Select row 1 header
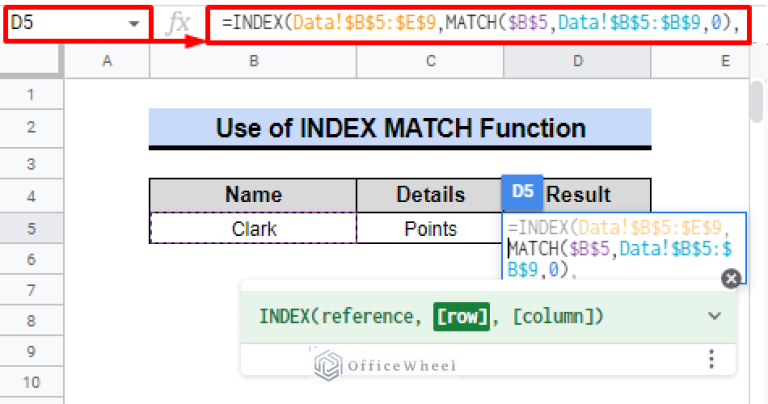Screen dimensions: 768x404 [x=31, y=94]
